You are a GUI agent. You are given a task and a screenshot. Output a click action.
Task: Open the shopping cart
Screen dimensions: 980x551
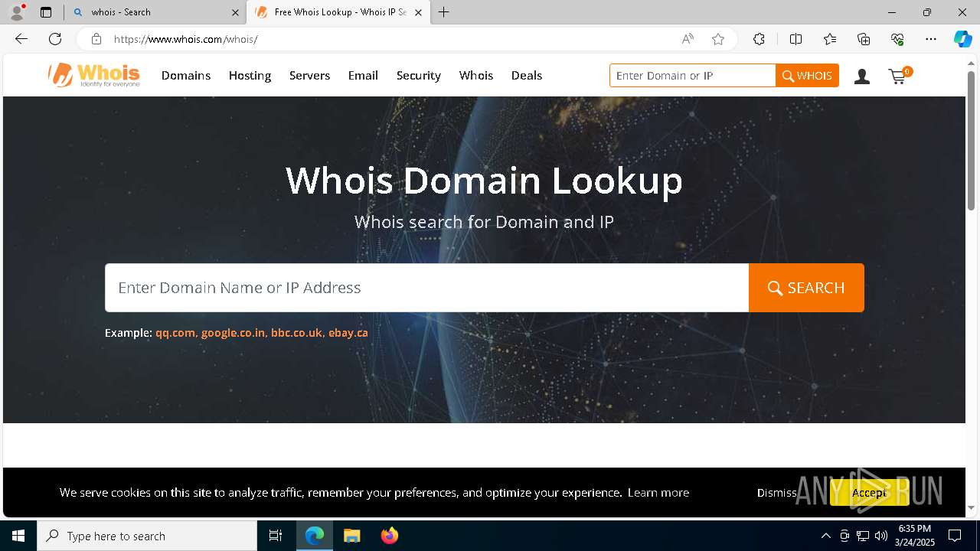[900, 76]
